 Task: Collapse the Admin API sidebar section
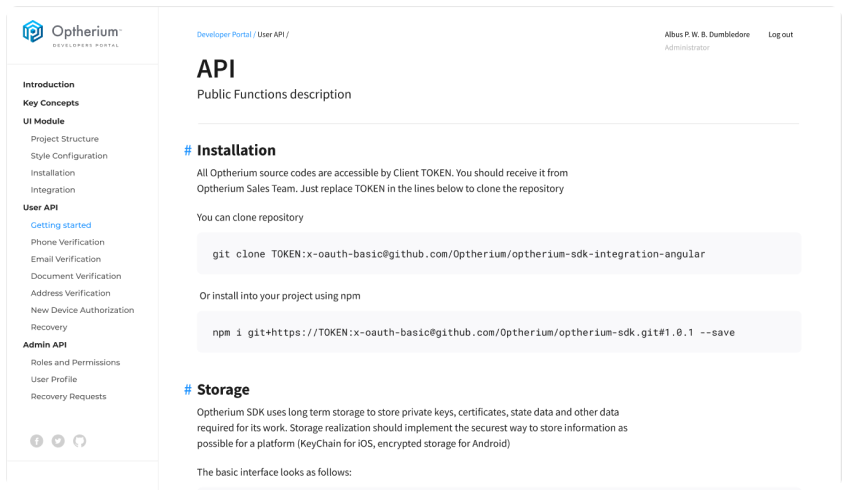45,345
